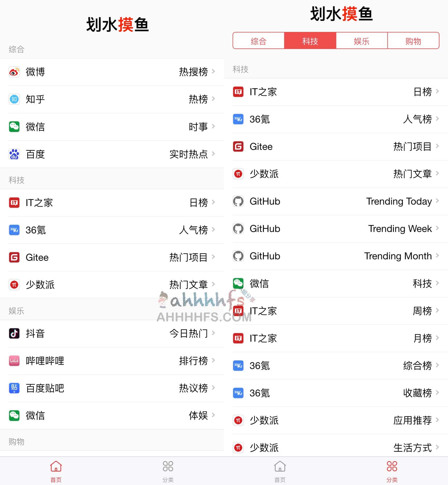The image size is (448, 485).
Task: Tap 分类 tab on left screen
Action: (168, 472)
